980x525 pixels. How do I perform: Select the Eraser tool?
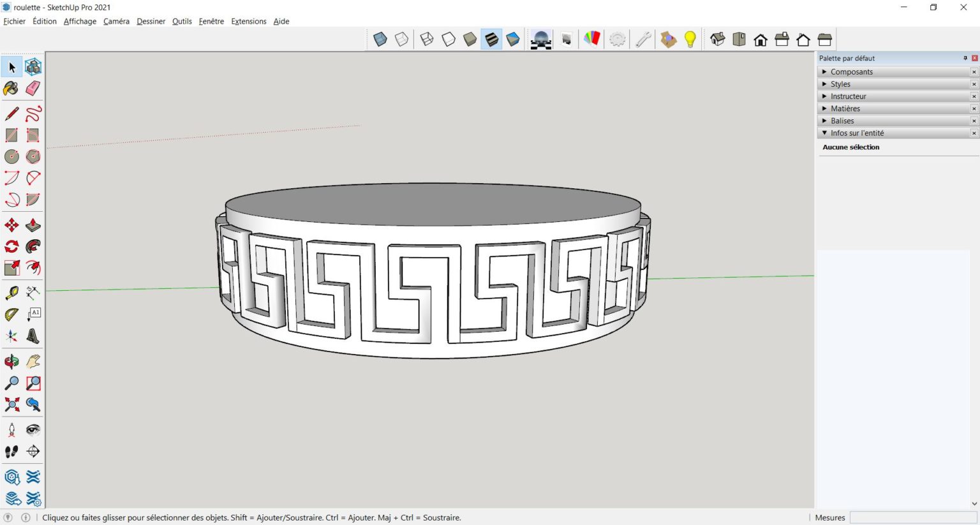pyautogui.click(x=33, y=88)
